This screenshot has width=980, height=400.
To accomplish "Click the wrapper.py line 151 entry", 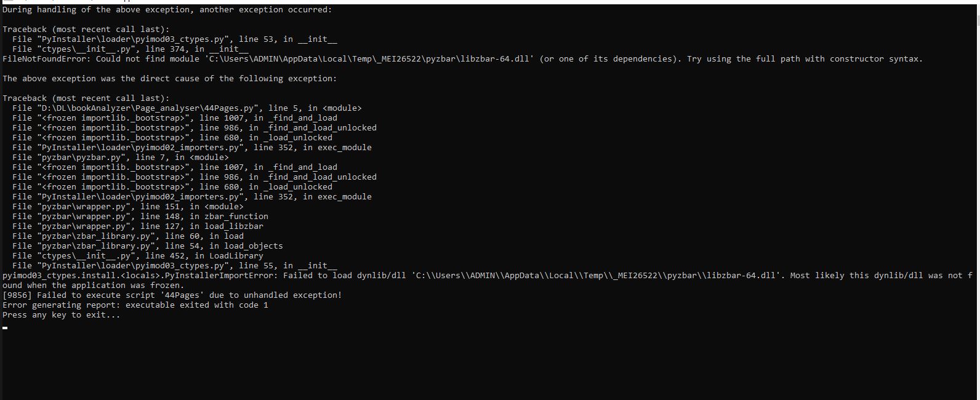I will (128, 207).
